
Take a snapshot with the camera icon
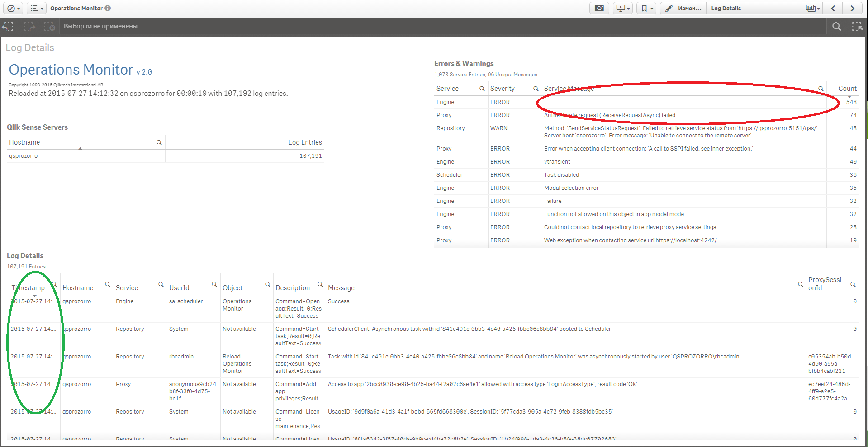pos(599,8)
